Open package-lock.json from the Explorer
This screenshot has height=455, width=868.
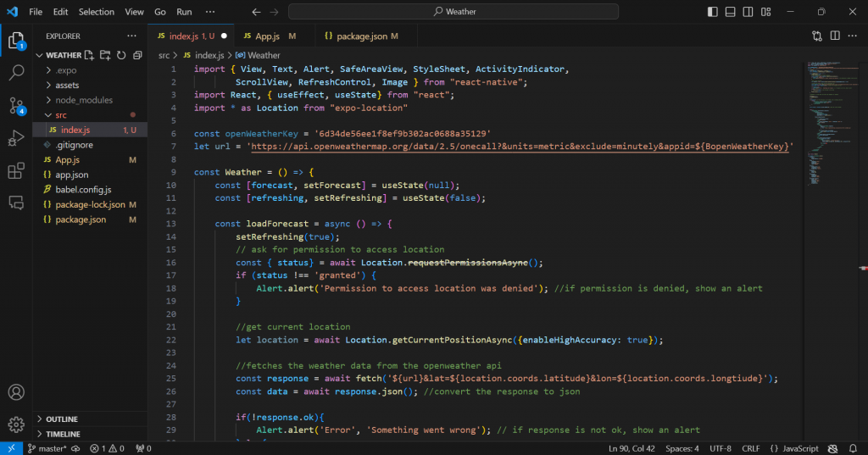point(91,205)
